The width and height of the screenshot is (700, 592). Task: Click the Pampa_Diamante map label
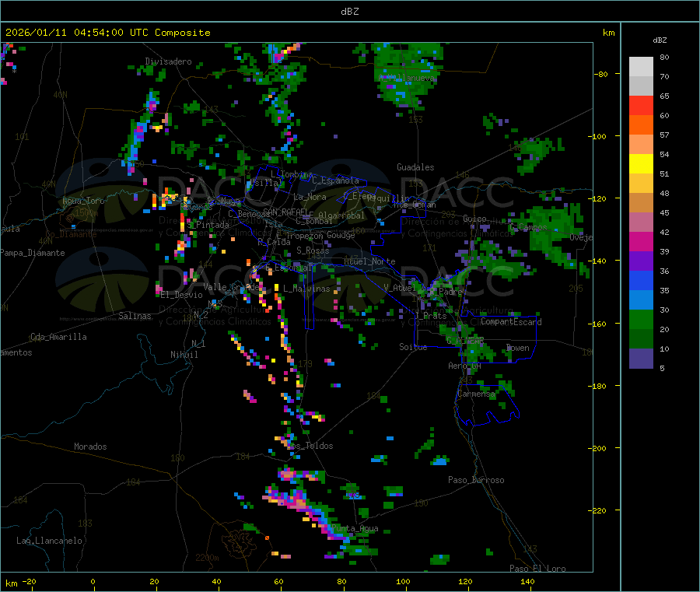pos(33,253)
